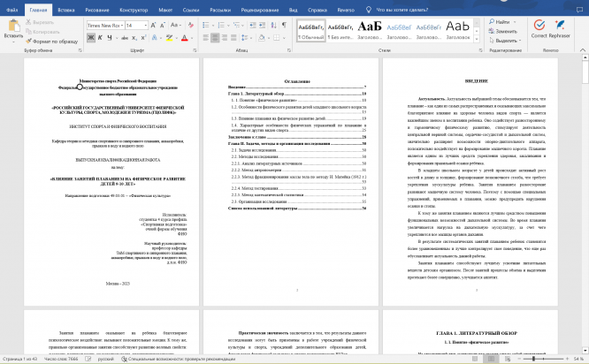Open the bullet list dropdown arrow

(213, 26)
